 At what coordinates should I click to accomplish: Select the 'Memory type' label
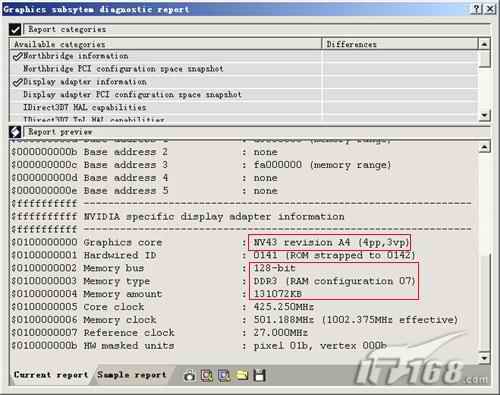tap(117, 281)
